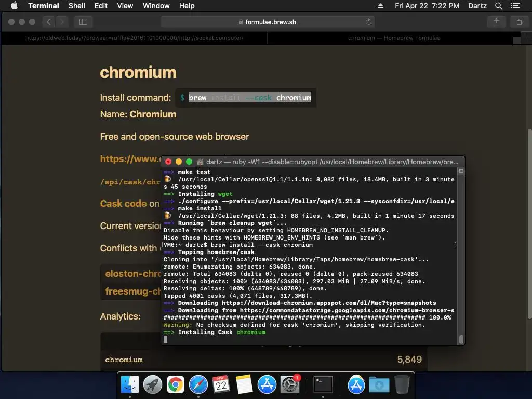The image size is (532, 399).
Task: Click the Safari share button
Action: point(496,22)
